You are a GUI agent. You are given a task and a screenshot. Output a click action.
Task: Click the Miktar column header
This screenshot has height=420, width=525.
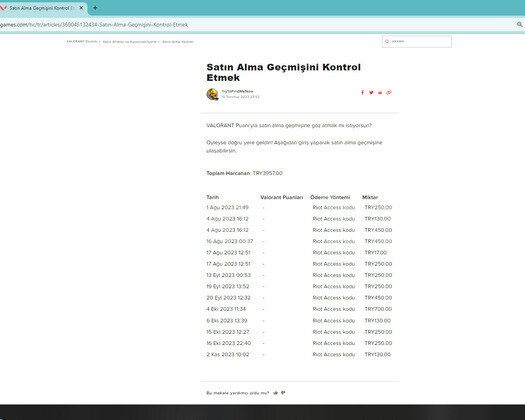coord(370,197)
